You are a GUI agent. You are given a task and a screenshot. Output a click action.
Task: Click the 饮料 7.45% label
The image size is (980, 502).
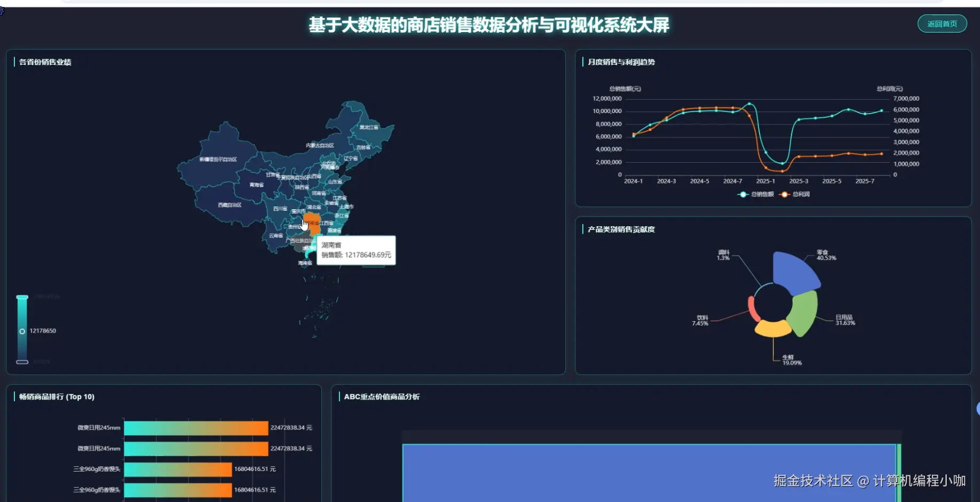(700, 320)
